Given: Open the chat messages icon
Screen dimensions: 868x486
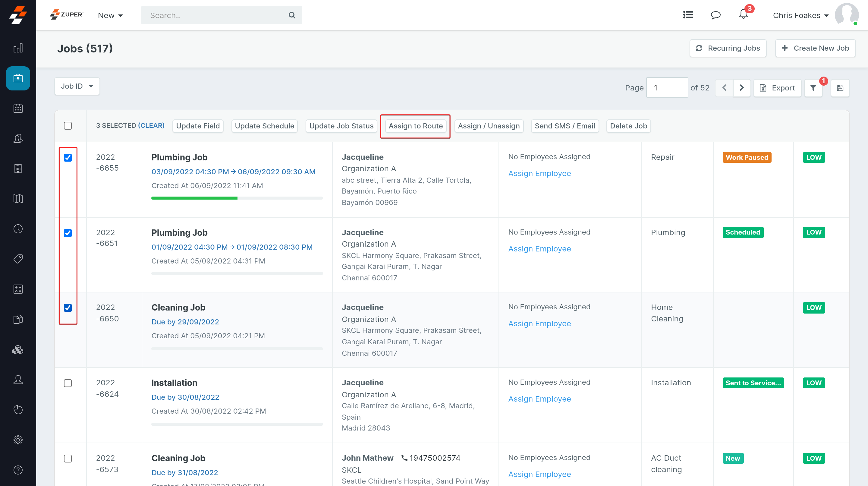Looking at the screenshot, I should [715, 15].
